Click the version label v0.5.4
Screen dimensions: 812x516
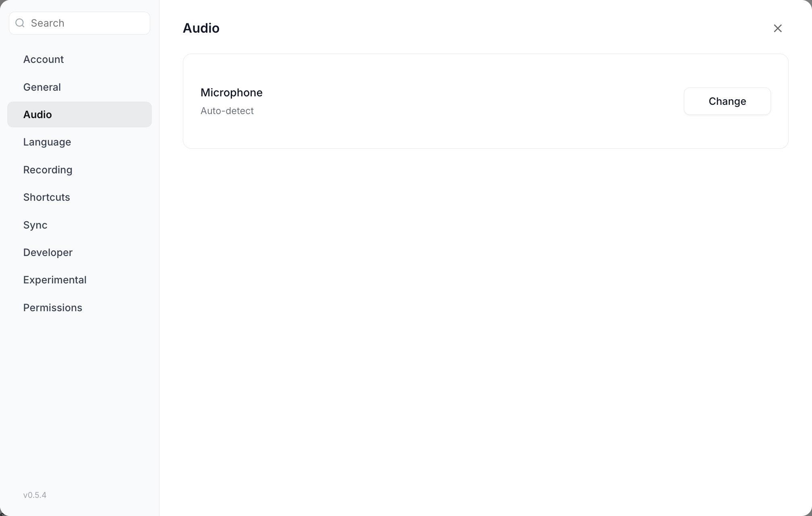[x=35, y=495]
